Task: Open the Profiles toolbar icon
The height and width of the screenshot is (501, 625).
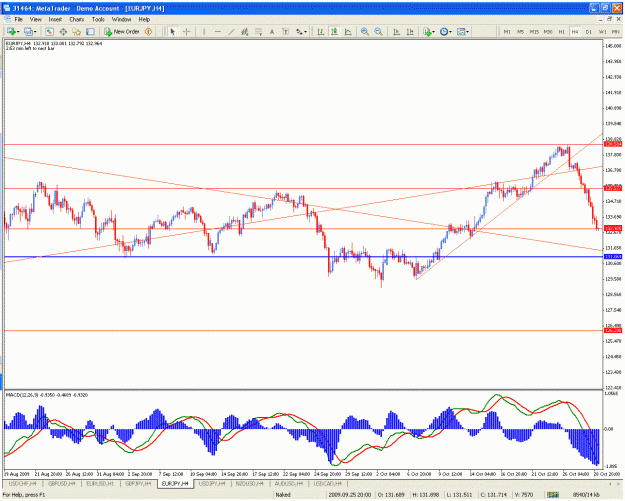Action: pyautogui.click(x=28, y=31)
